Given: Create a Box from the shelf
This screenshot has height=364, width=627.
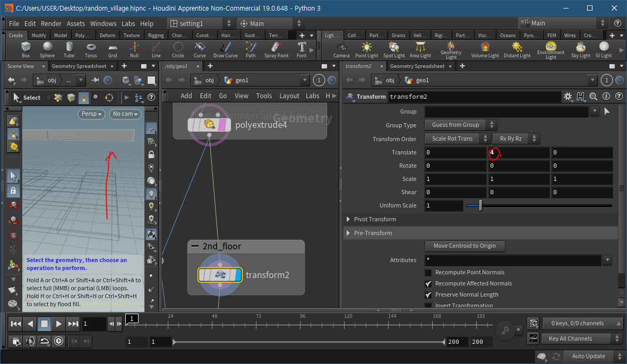Looking at the screenshot, I should coord(25,50).
